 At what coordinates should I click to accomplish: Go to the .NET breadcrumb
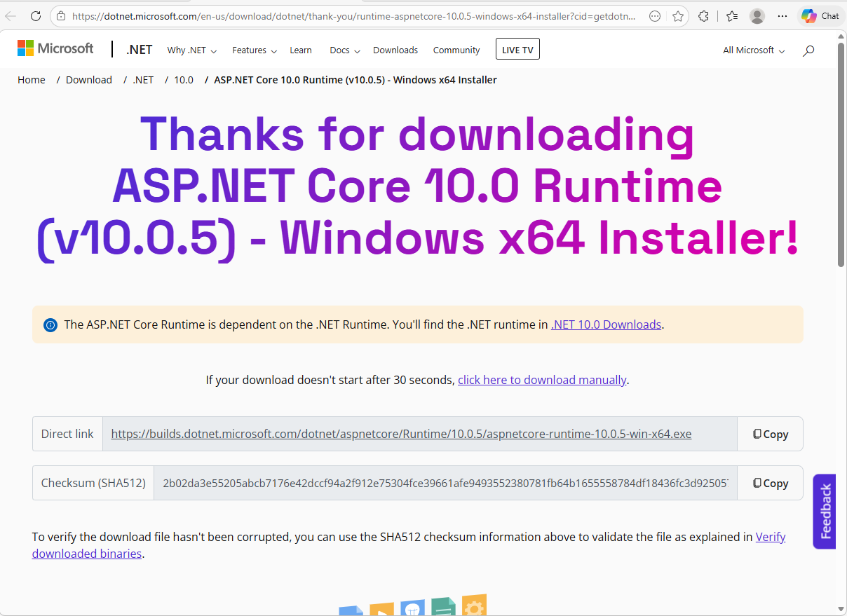point(143,80)
